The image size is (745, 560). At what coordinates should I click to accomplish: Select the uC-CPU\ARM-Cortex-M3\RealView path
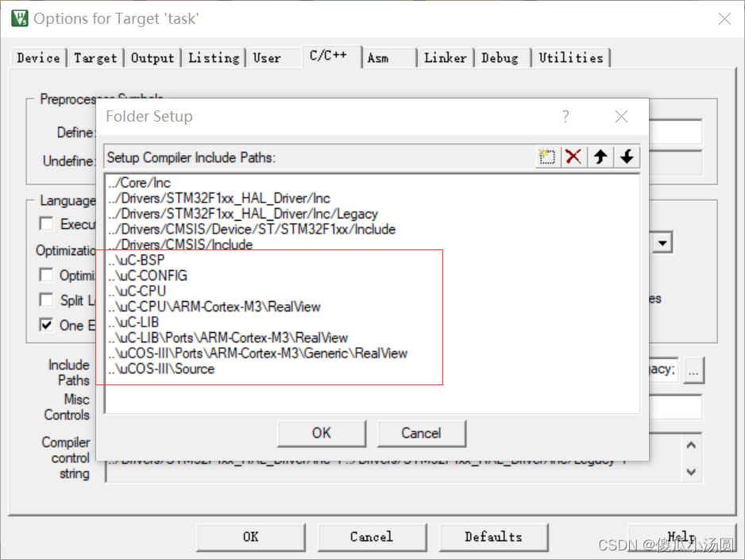click(x=214, y=307)
